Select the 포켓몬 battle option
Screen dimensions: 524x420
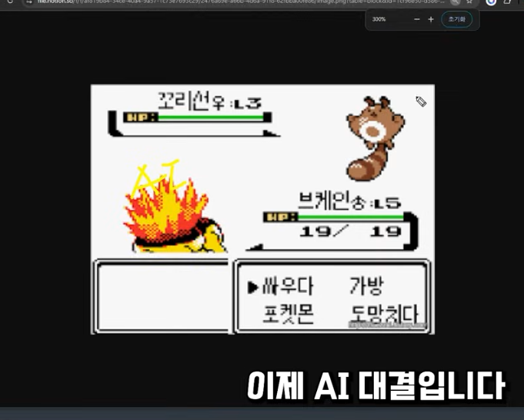[288, 314]
